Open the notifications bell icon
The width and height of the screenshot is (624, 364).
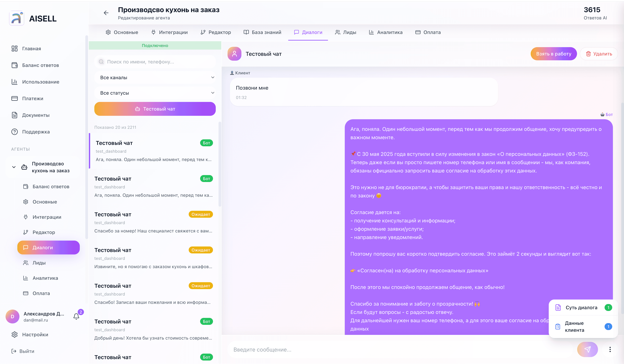(x=76, y=316)
